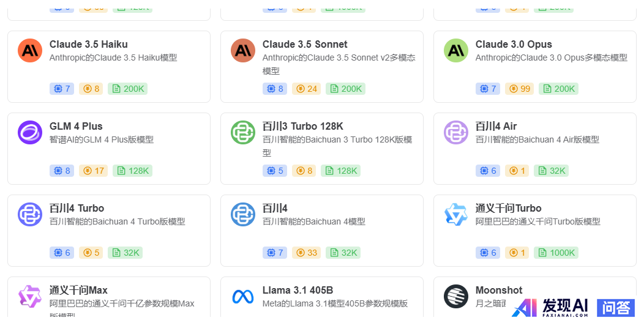The image size is (644, 323).
Task: Click the Moonshot dark round logo
Action: 456,296
